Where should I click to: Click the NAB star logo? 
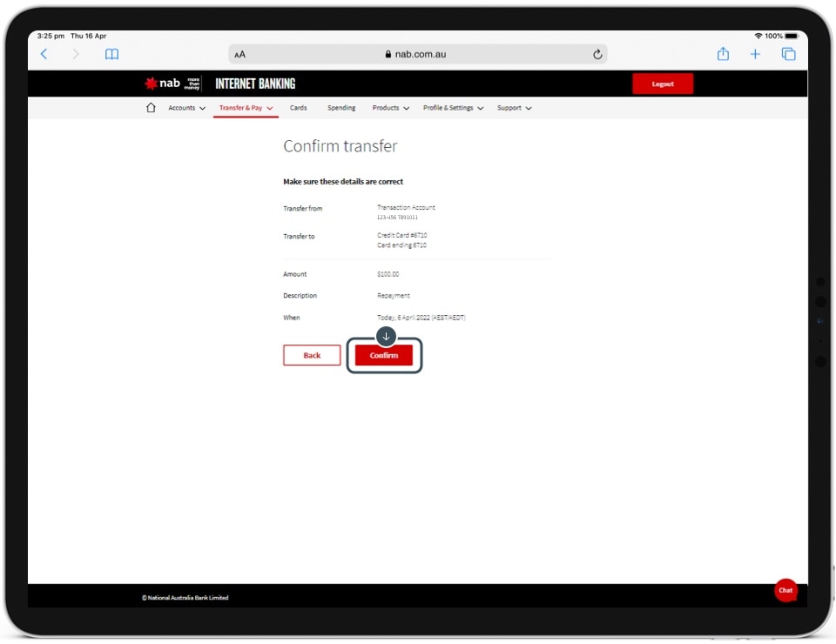[151, 84]
